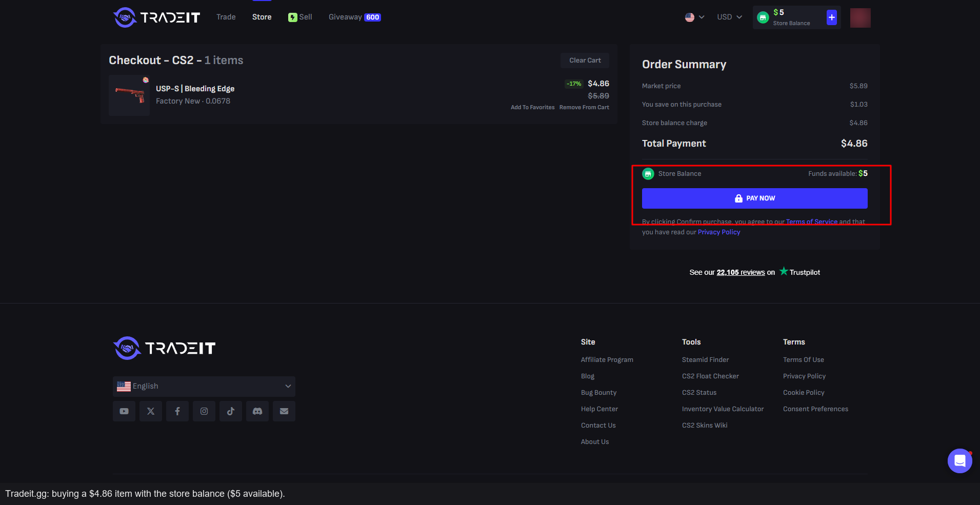Open the email envelope icon
This screenshot has height=505, width=980.
click(284, 411)
